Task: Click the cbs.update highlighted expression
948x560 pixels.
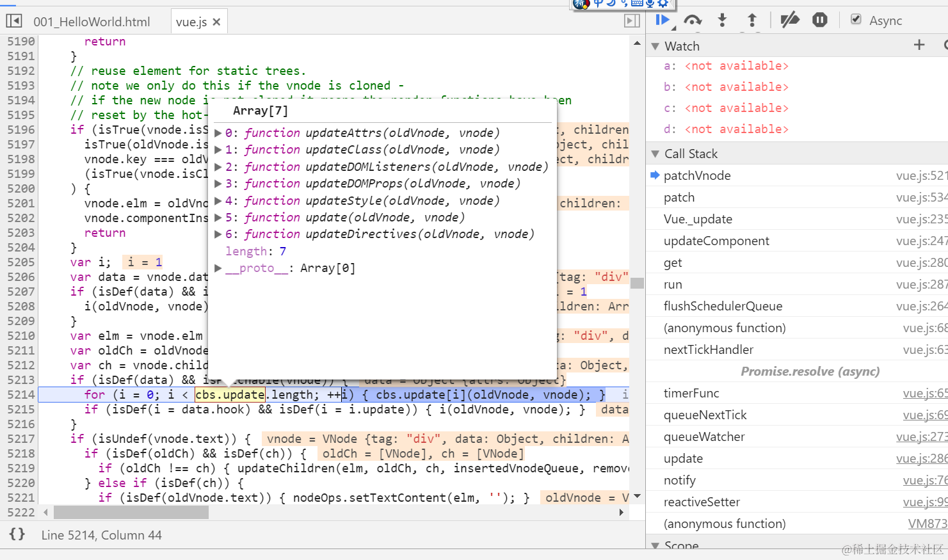Action: point(230,395)
